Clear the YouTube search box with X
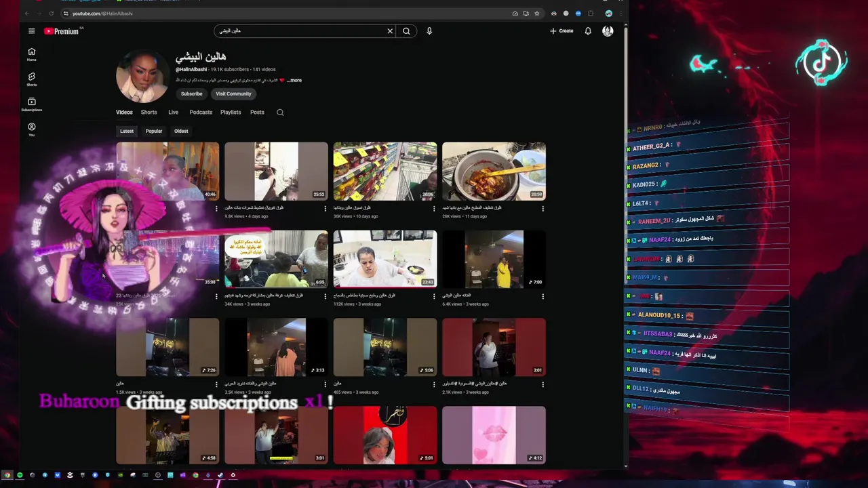Screen dimensions: 868x488 (390, 31)
